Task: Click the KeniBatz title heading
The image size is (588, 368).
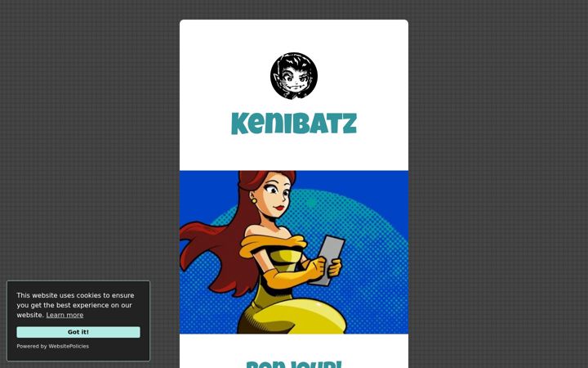Action: 294,123
